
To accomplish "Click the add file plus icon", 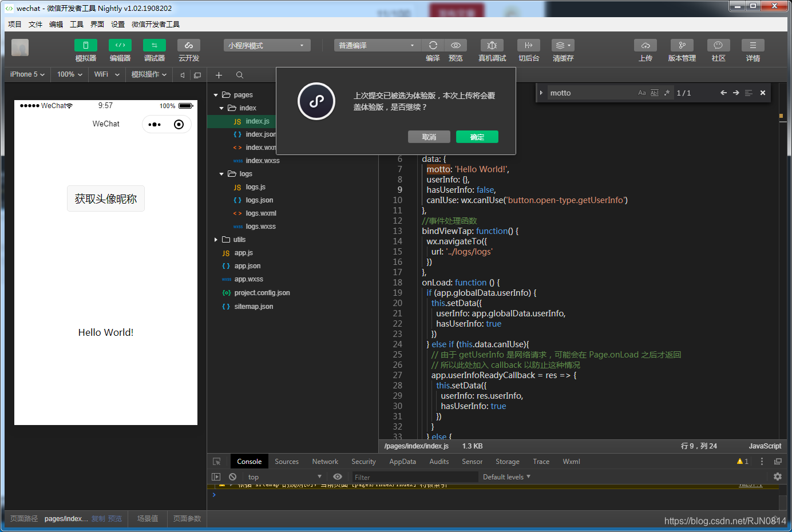I will click(219, 75).
